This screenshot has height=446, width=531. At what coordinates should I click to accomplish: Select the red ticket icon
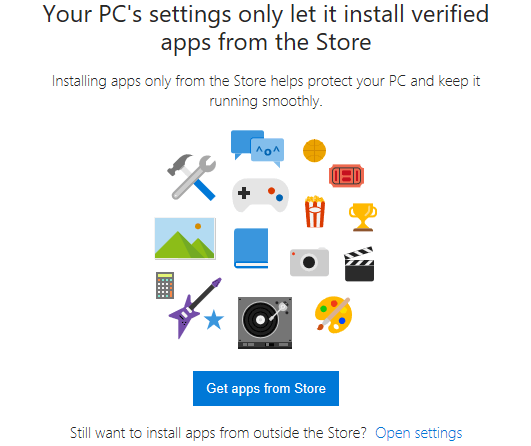click(x=346, y=176)
